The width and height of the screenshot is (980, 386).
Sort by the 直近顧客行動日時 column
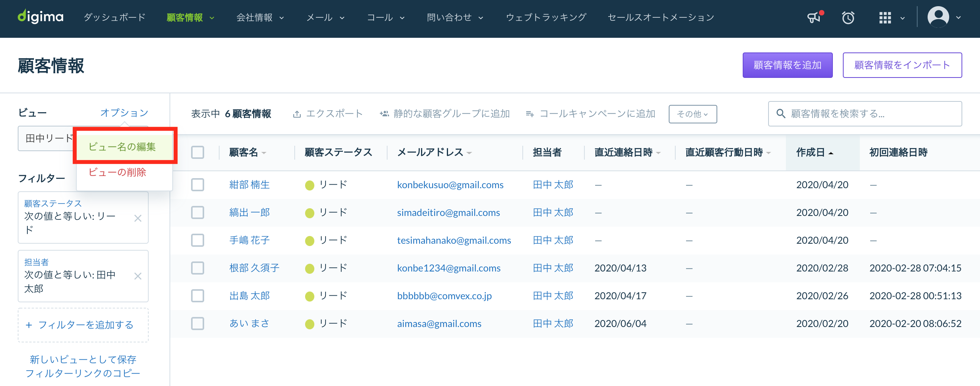pos(728,152)
